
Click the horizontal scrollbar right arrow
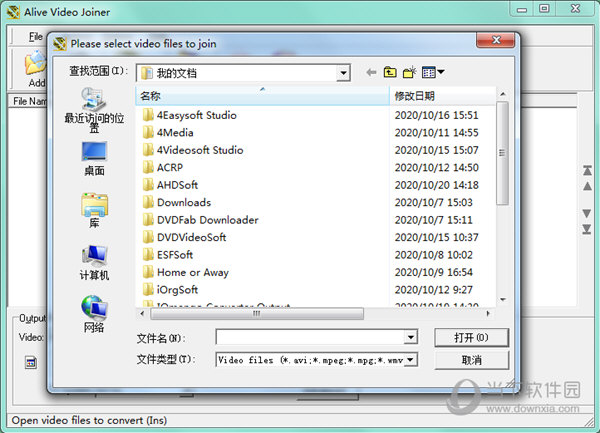coord(488,314)
